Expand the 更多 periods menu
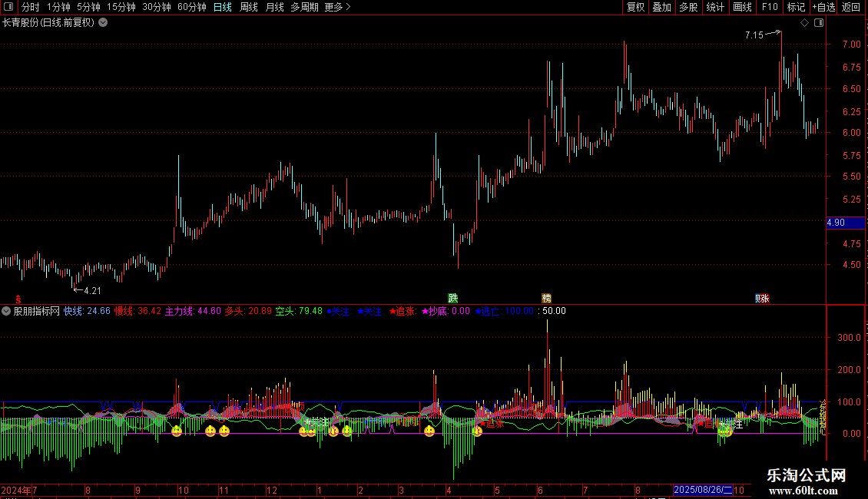Image resolution: width=868 pixels, height=499 pixels. coord(337,7)
